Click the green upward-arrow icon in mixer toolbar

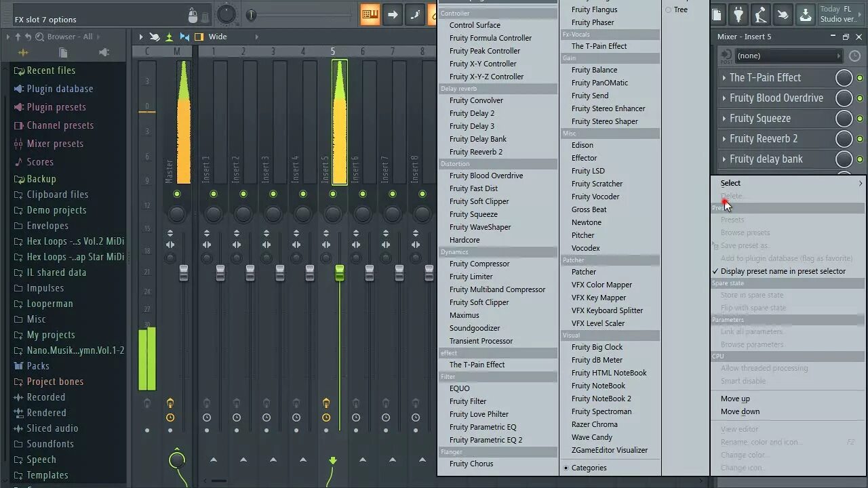pyautogui.click(x=169, y=37)
